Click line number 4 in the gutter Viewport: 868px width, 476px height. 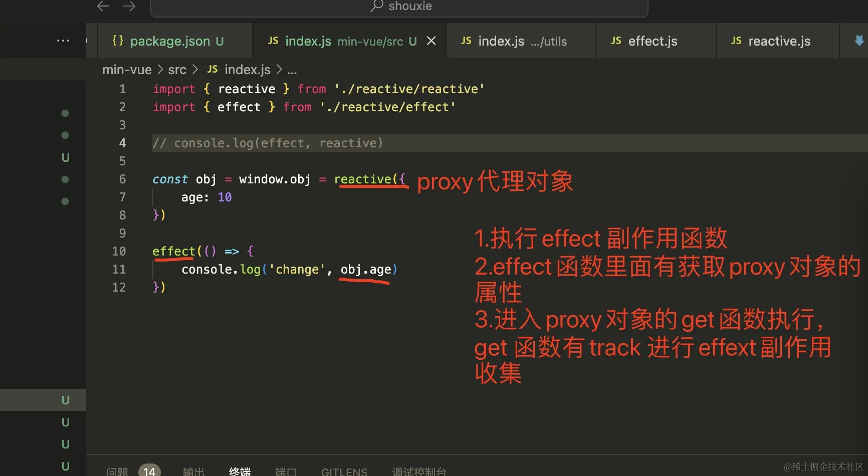point(122,143)
